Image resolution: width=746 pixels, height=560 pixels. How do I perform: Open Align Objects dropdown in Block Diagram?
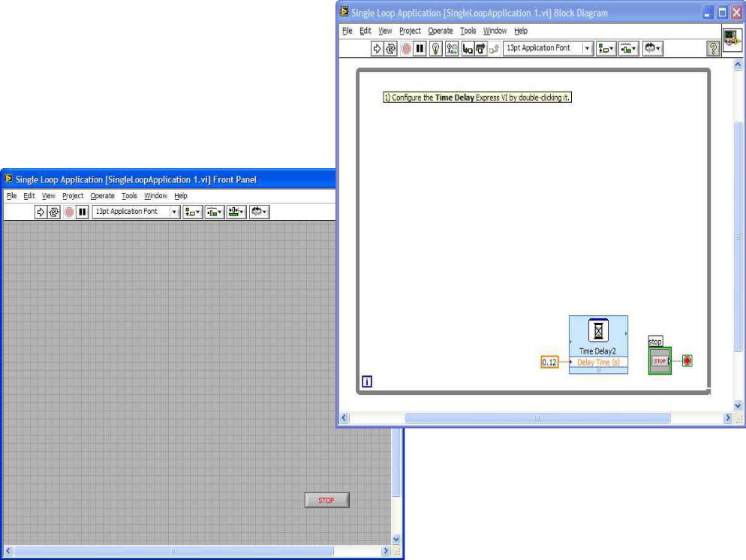pos(606,49)
